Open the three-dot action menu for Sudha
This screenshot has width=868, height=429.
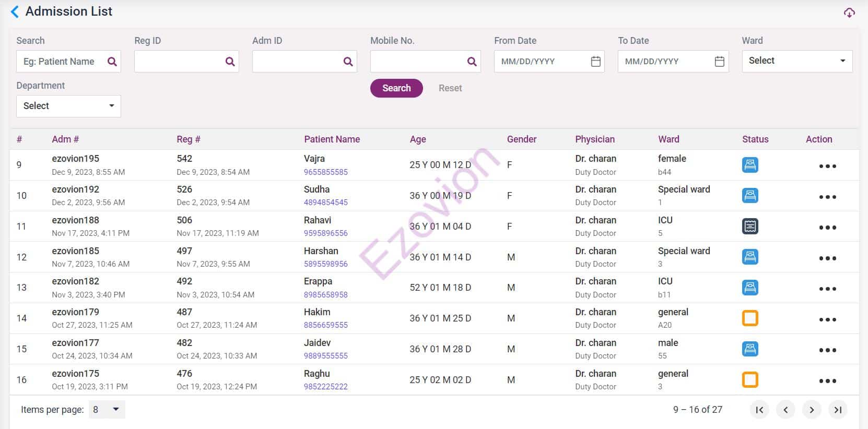pyautogui.click(x=827, y=197)
